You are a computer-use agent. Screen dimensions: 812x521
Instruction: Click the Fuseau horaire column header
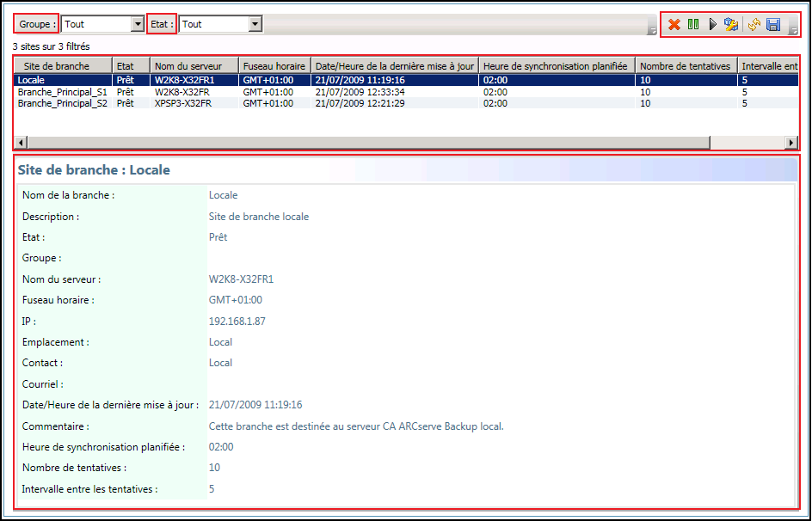click(x=274, y=64)
